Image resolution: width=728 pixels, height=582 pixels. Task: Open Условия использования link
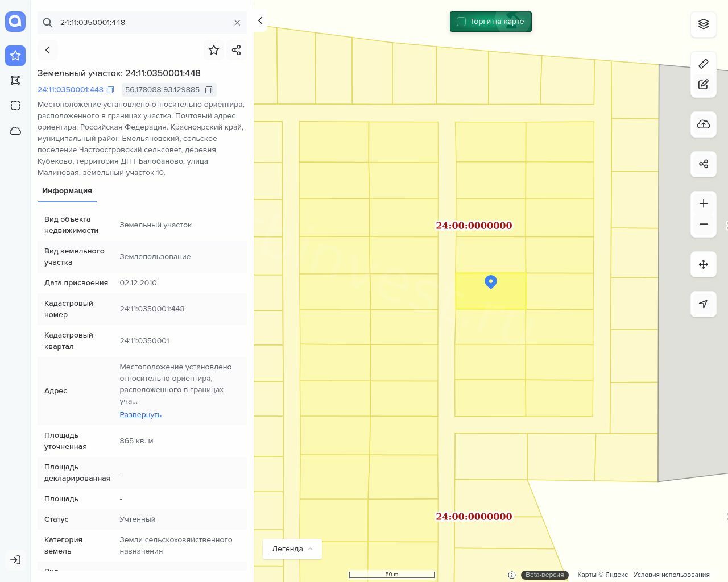coord(671,575)
